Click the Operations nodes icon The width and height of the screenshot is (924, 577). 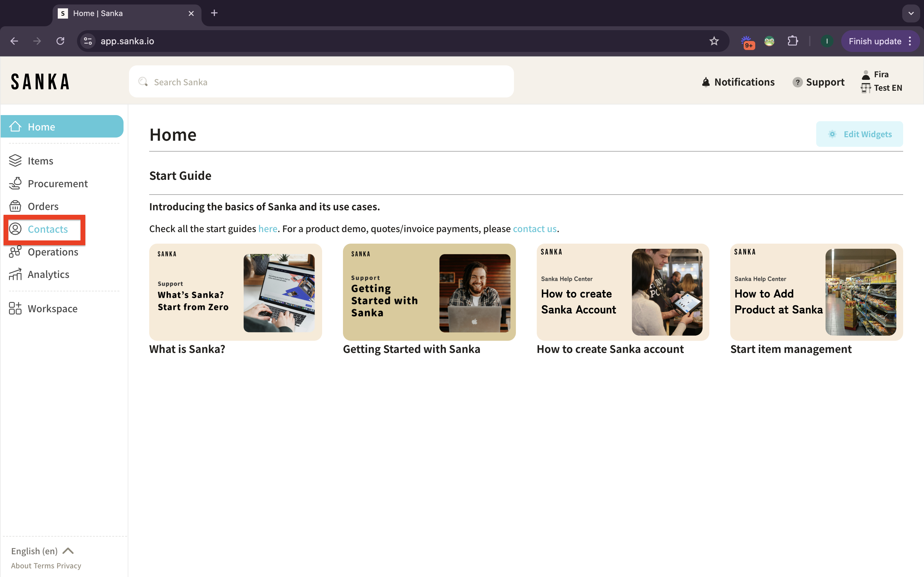pos(15,252)
